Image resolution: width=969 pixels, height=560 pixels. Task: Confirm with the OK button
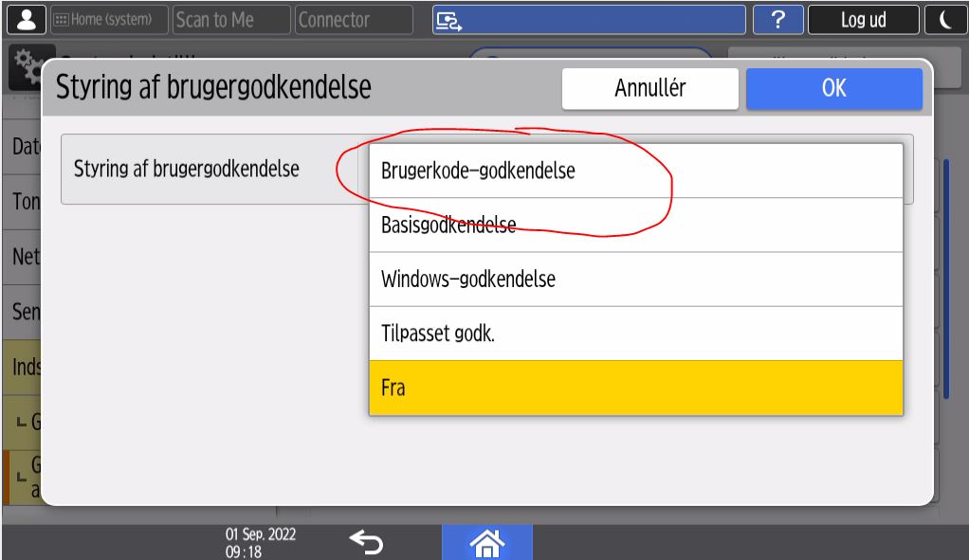coord(833,89)
